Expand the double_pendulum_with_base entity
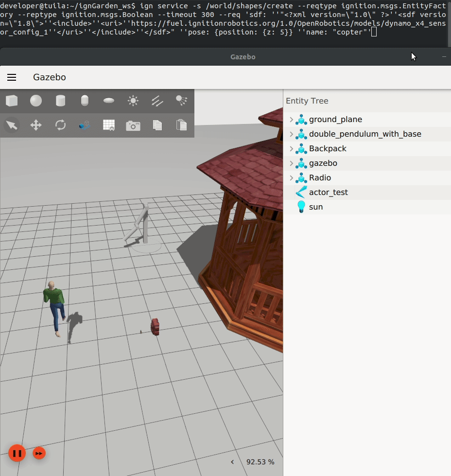 [292, 134]
